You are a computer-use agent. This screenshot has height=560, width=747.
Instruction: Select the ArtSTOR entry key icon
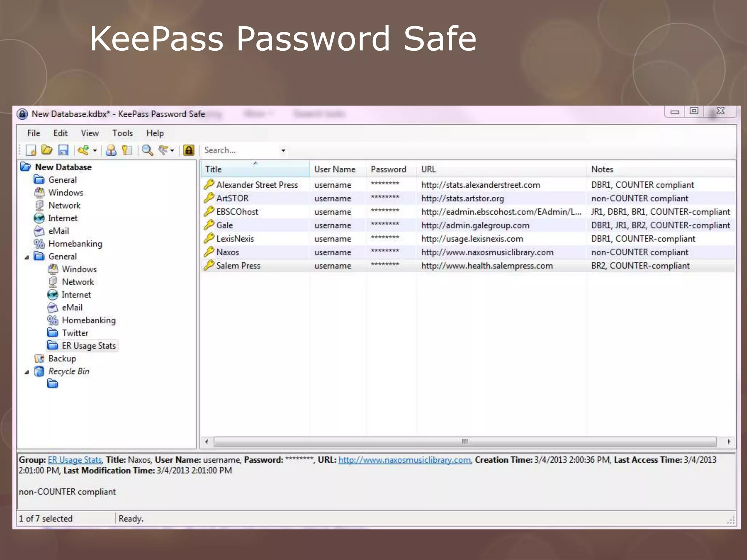coord(209,198)
